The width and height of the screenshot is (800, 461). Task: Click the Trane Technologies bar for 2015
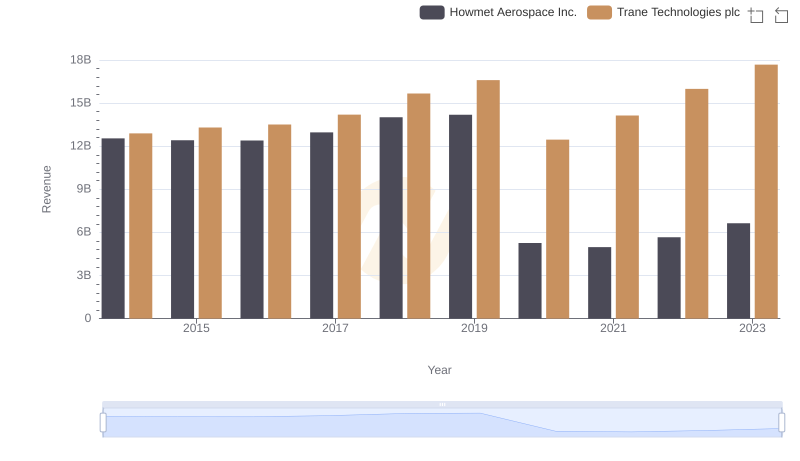[210, 223]
